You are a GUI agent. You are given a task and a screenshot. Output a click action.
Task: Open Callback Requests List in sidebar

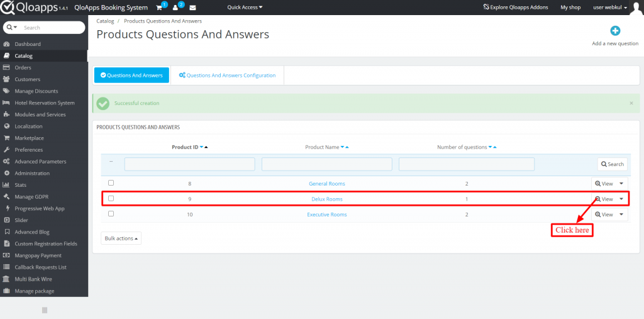[x=40, y=267]
